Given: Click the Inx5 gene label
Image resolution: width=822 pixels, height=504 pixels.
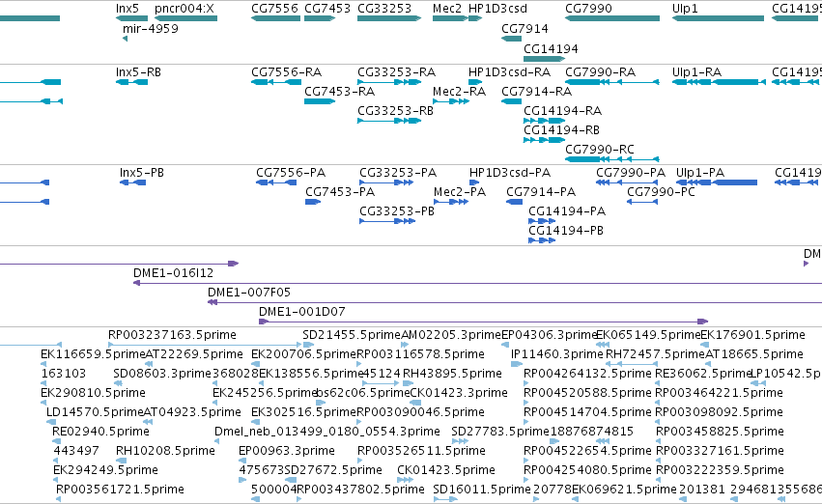Looking at the screenshot, I should point(128,9).
